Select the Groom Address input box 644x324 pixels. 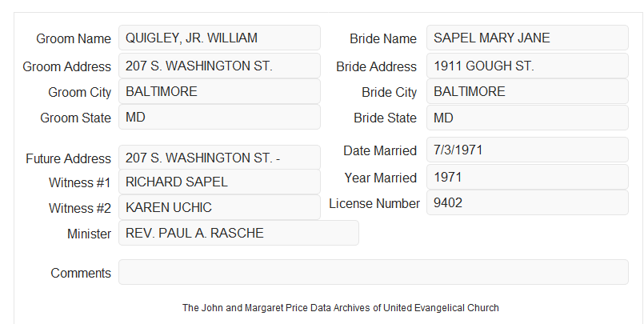(219, 66)
